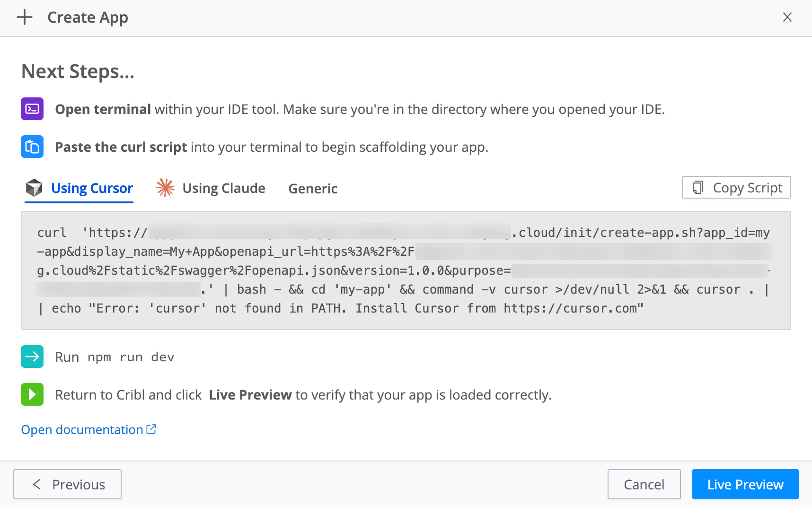Click the Next Steps heading
The height and width of the screenshot is (505, 812).
[x=78, y=71]
